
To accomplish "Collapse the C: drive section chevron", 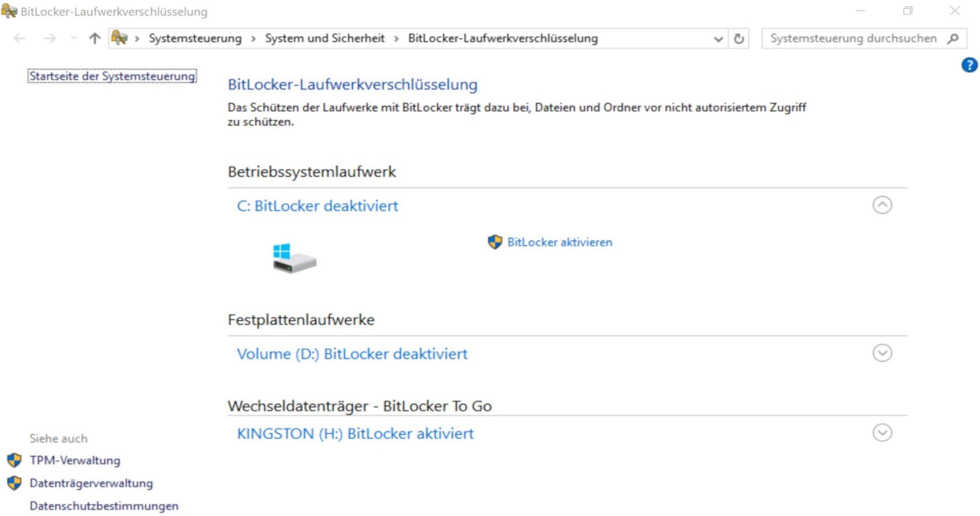I will click(883, 205).
